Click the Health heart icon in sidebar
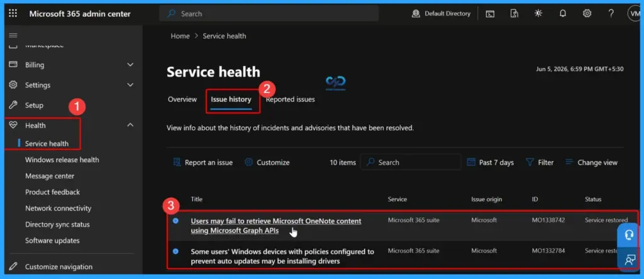Image resolution: width=644 pixels, height=279 pixels. tap(13, 125)
